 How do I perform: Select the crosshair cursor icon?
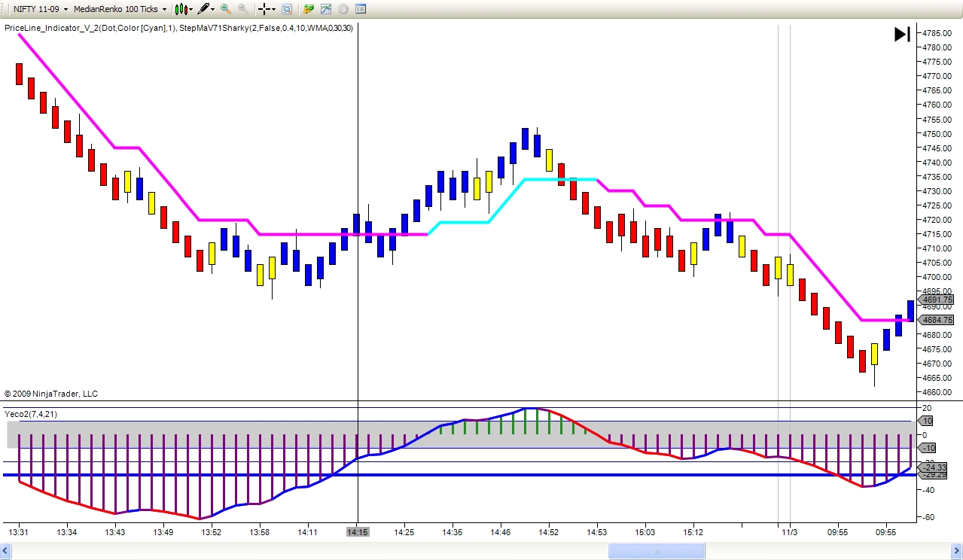tap(264, 9)
